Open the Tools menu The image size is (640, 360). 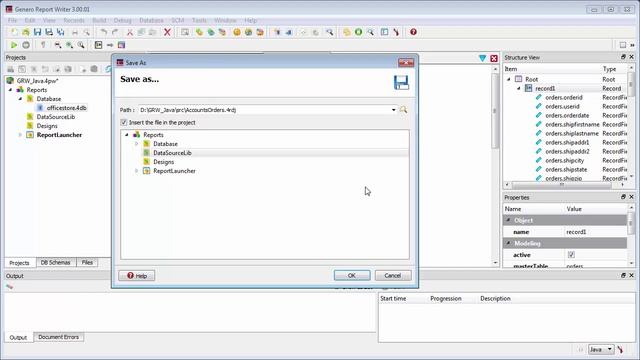point(199,20)
